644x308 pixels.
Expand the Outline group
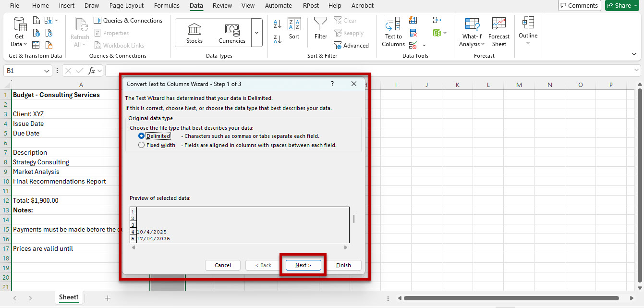pos(528,32)
